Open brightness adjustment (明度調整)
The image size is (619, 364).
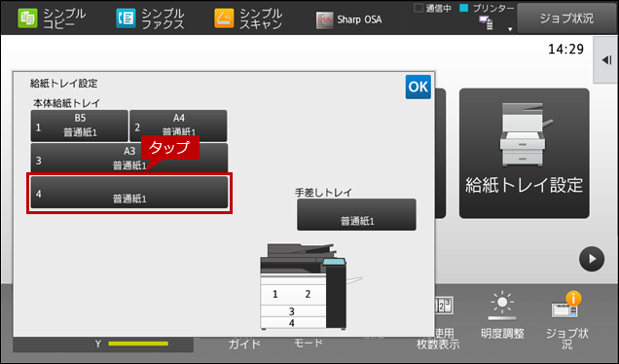(x=502, y=316)
